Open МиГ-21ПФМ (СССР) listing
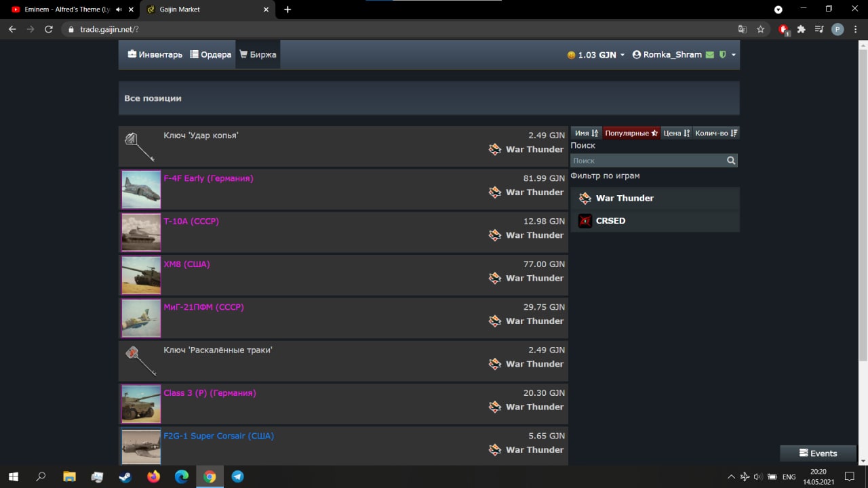 pyautogui.click(x=343, y=318)
